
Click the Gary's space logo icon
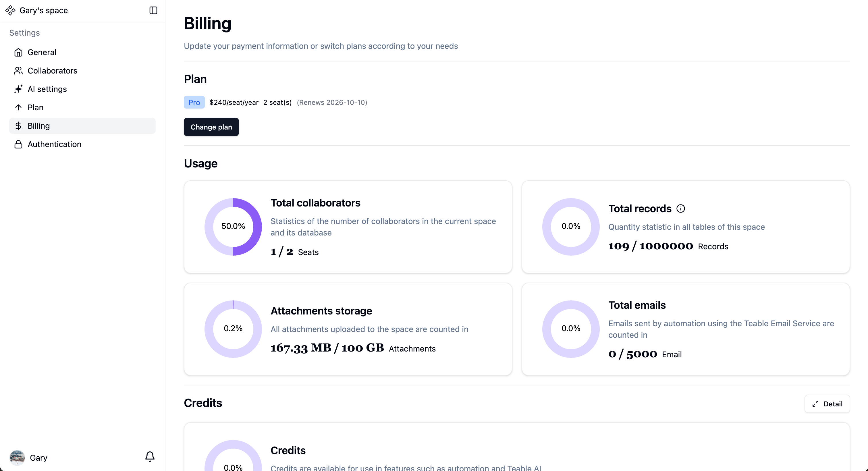pos(10,10)
